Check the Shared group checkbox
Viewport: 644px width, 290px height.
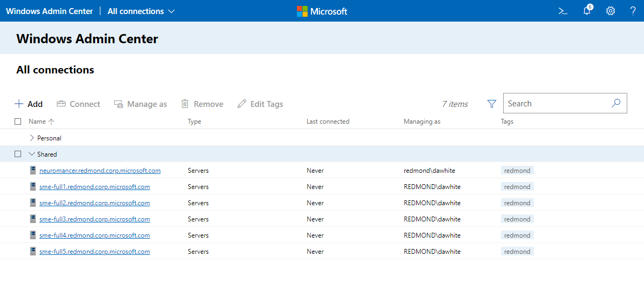(x=18, y=154)
